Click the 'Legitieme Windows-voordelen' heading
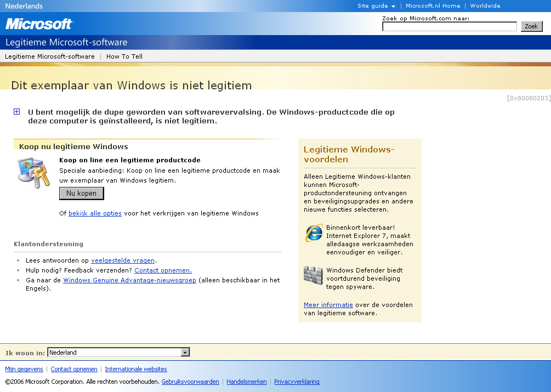The width and height of the screenshot is (551, 392). (x=349, y=154)
